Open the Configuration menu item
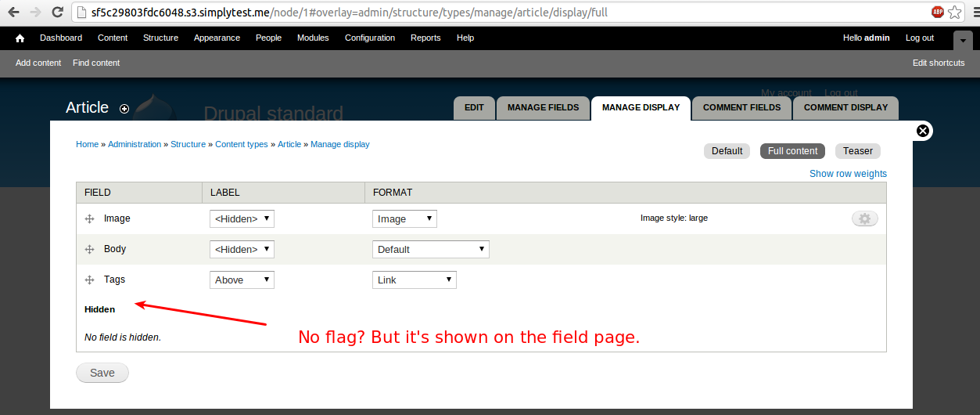This screenshot has width=980, height=415. 370,38
